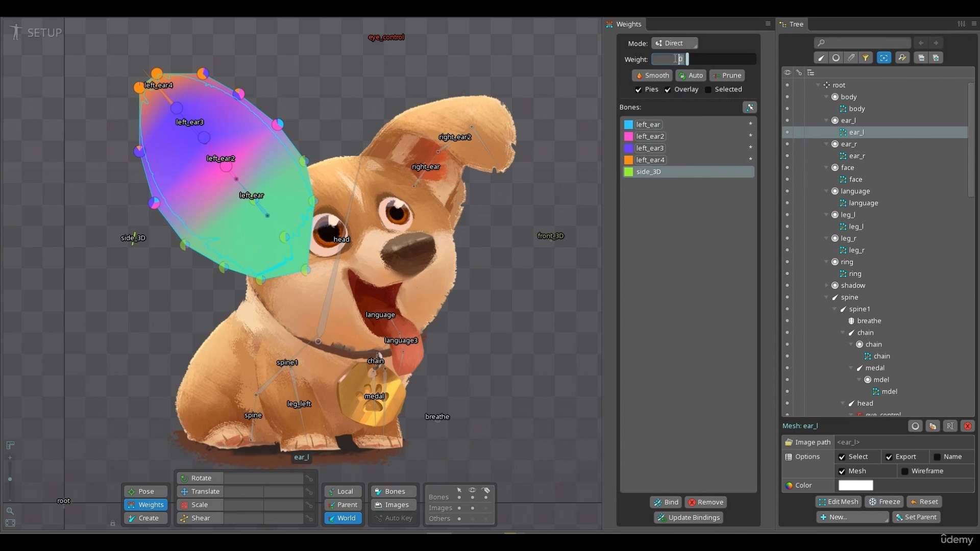Click the orange left_ear4 bone color swatch
This screenshot has height=551, width=980.
point(628,160)
